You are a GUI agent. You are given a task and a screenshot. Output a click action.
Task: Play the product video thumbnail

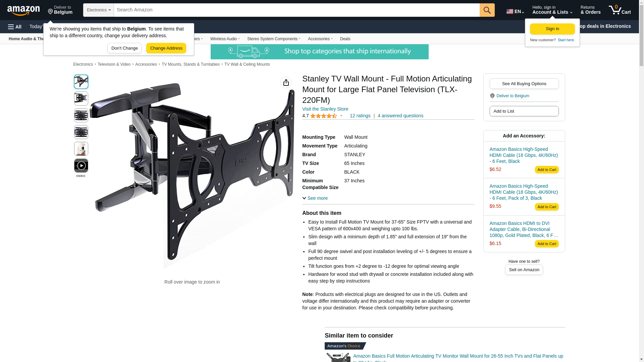81,166
